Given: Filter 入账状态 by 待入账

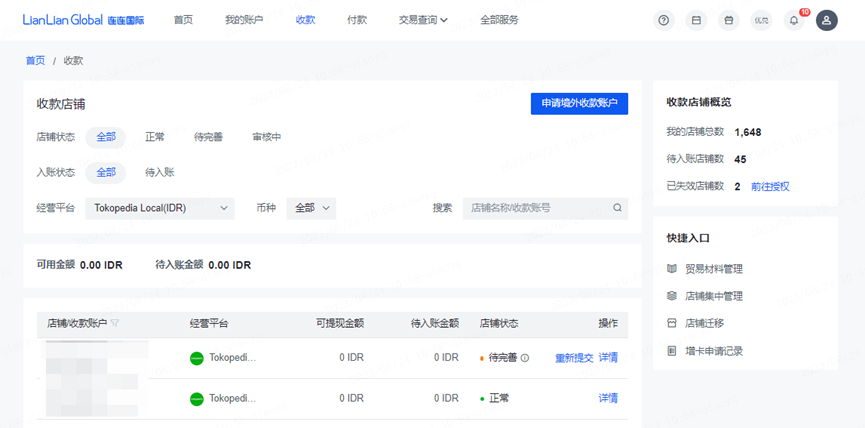Looking at the screenshot, I should 159,173.
